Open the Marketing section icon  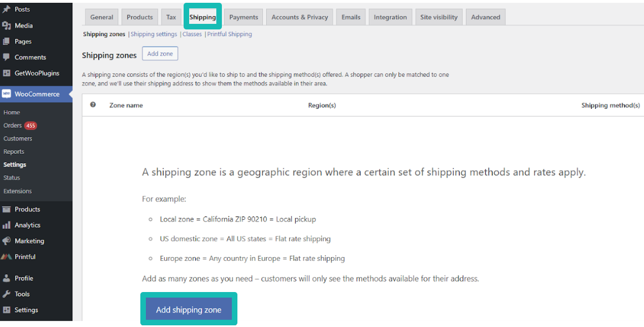click(x=6, y=240)
